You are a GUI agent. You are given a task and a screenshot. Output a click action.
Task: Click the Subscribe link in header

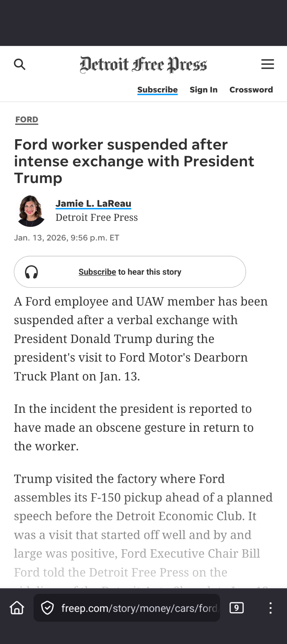(157, 90)
